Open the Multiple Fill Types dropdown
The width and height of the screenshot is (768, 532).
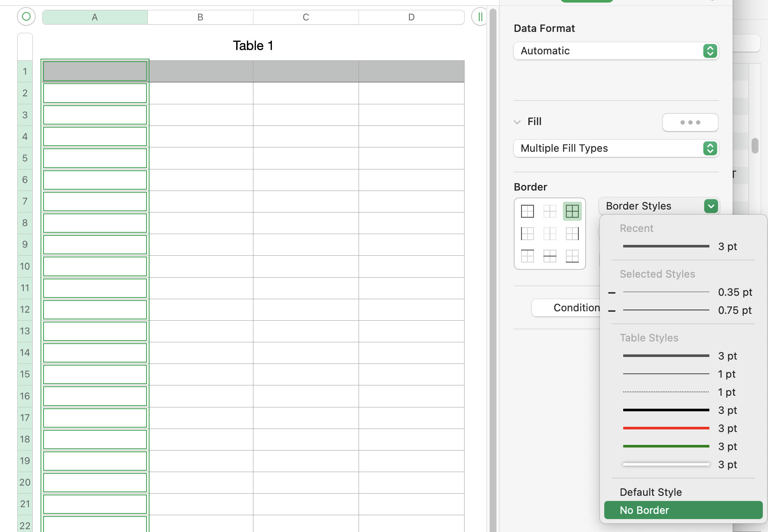615,148
